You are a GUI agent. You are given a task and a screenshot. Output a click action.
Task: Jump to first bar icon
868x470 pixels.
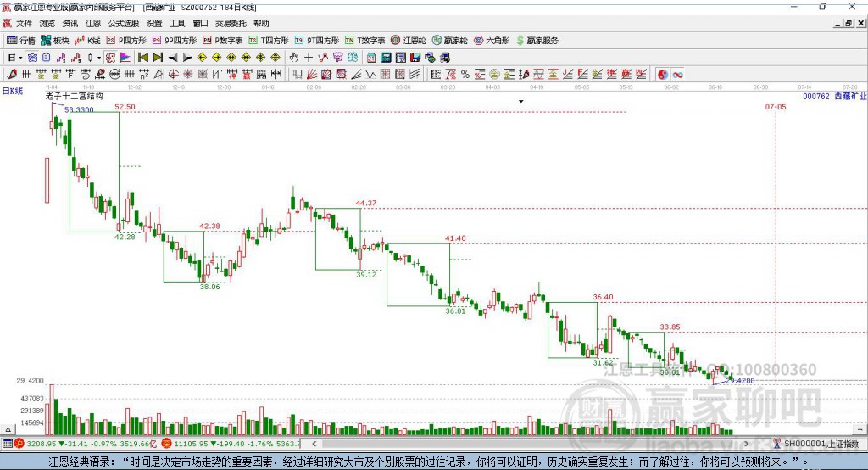(142, 58)
